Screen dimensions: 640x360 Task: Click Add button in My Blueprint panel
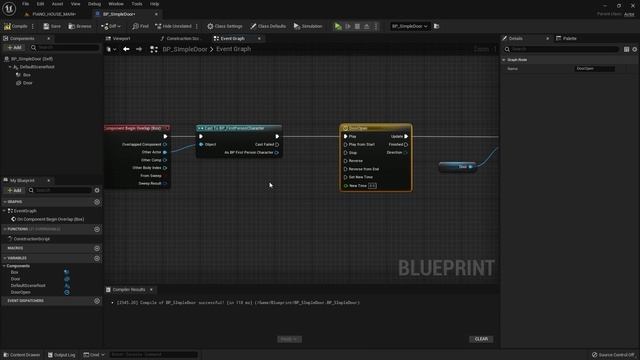click(14, 190)
